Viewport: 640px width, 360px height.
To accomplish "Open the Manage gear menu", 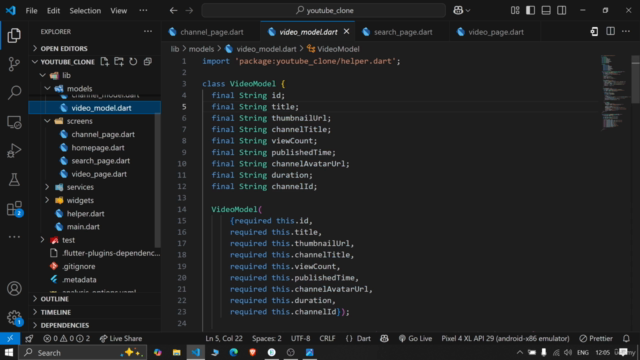I will 14,317.
